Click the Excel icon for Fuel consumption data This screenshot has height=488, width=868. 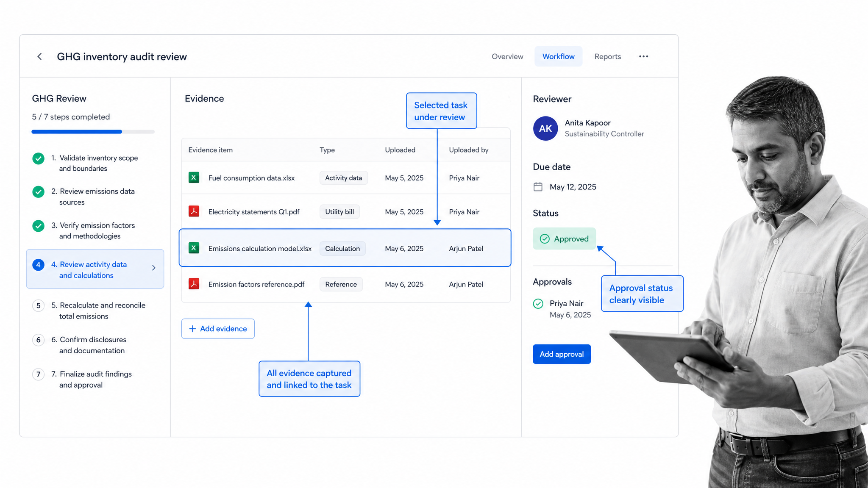click(194, 177)
